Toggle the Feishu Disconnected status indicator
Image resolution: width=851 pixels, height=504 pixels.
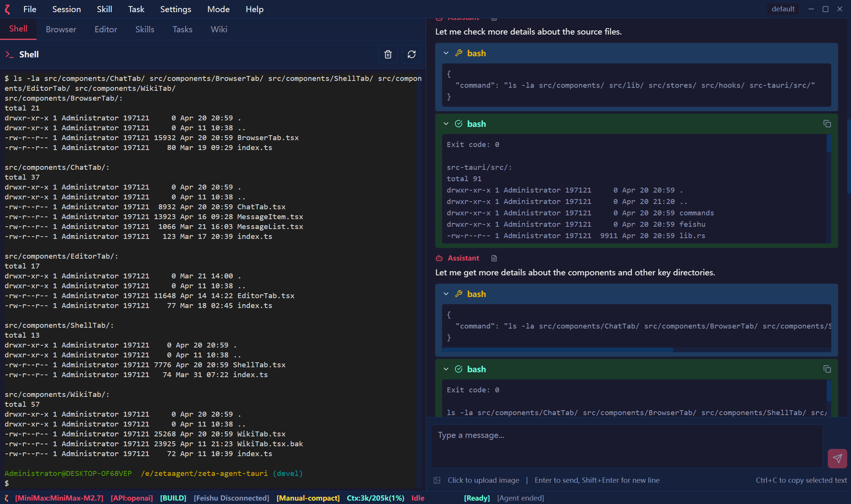click(231, 498)
